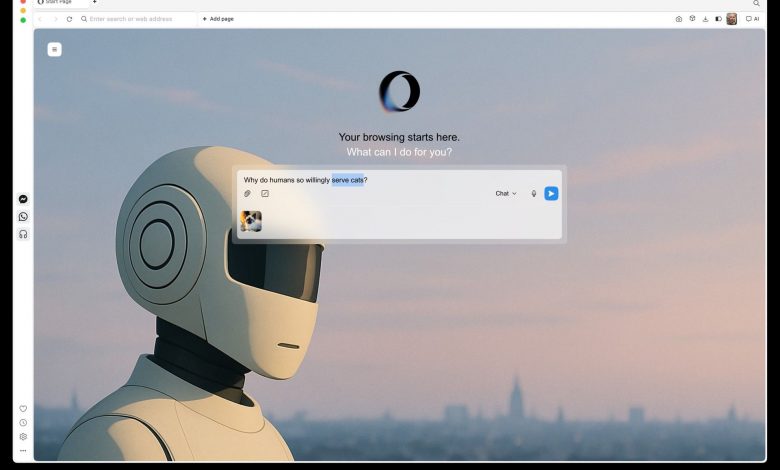Open the music player headphones icon
Viewport: 780px width, 470px height.
23,234
